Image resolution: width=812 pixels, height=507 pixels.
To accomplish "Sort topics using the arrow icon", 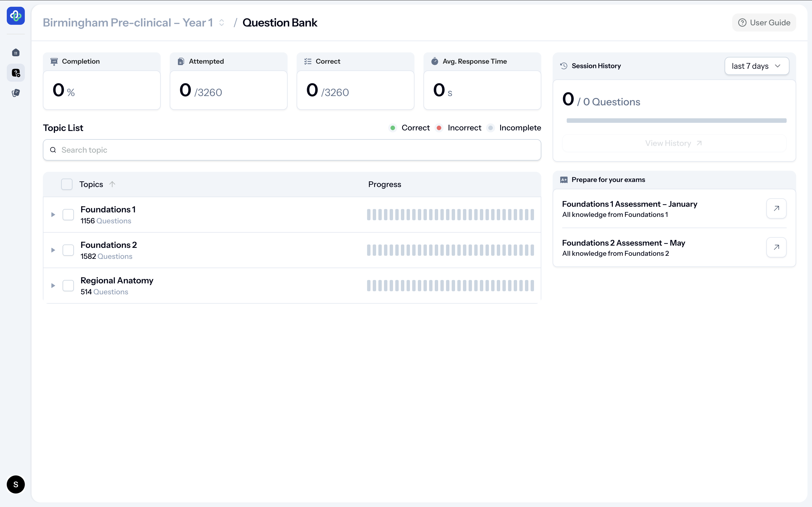I will [x=112, y=184].
